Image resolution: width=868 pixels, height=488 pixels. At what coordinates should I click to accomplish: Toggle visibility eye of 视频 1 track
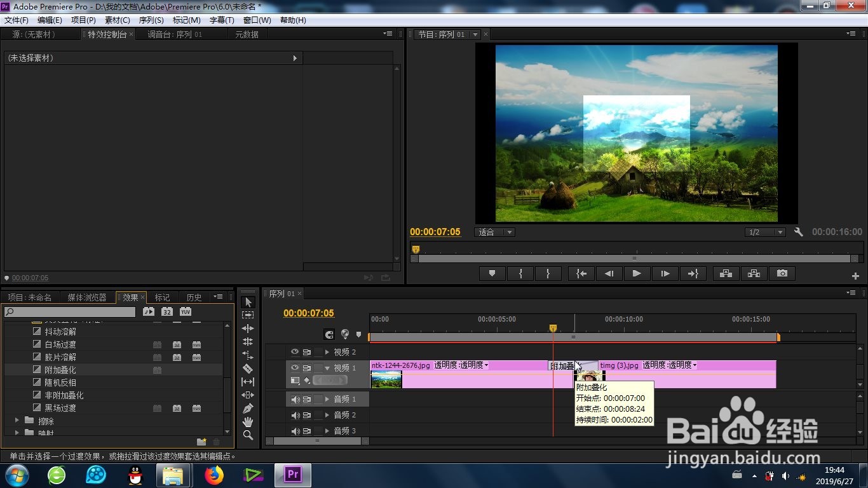[295, 367]
